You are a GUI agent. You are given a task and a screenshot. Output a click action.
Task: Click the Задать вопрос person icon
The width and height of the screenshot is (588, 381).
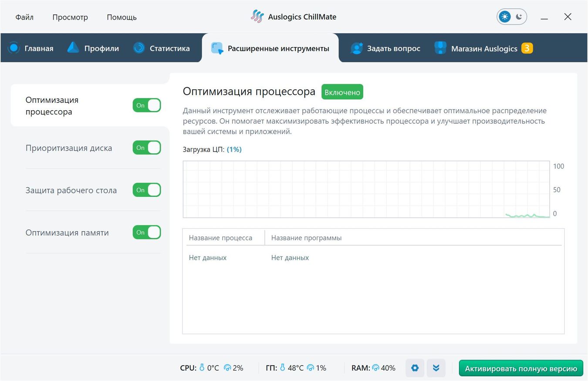(356, 48)
